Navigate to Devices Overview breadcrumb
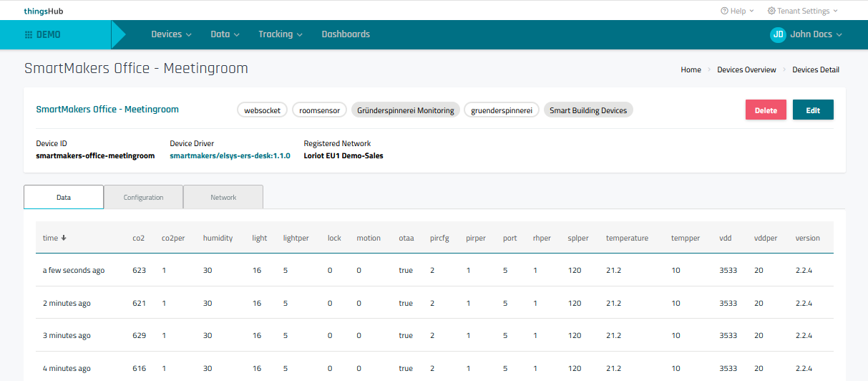Viewport: 868px width, 381px height. (746, 69)
